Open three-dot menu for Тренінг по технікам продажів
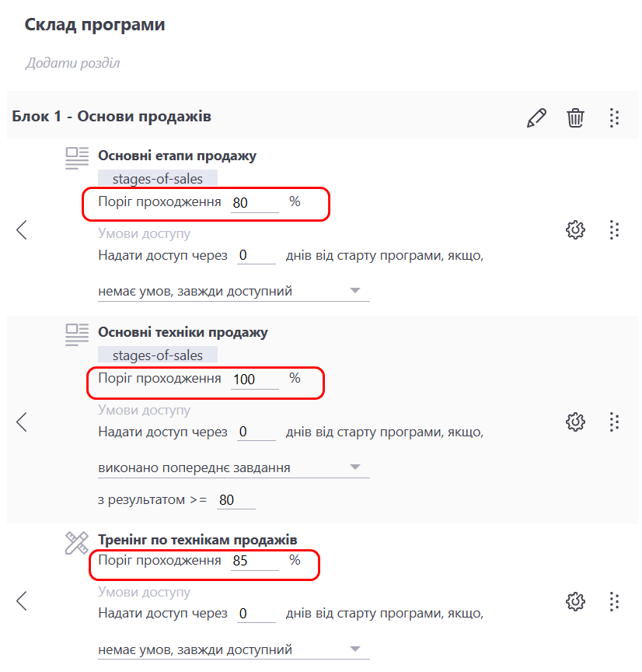The image size is (642, 672). pyautogui.click(x=614, y=601)
